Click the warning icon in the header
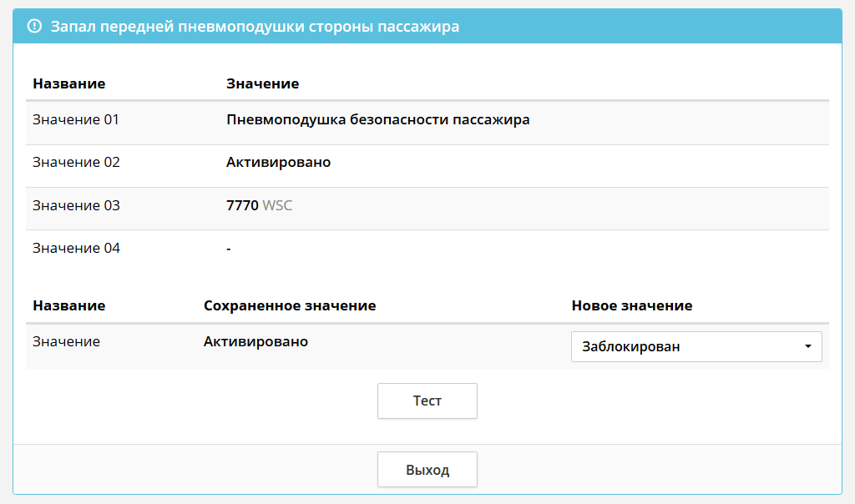The image size is (855, 504). [x=34, y=27]
